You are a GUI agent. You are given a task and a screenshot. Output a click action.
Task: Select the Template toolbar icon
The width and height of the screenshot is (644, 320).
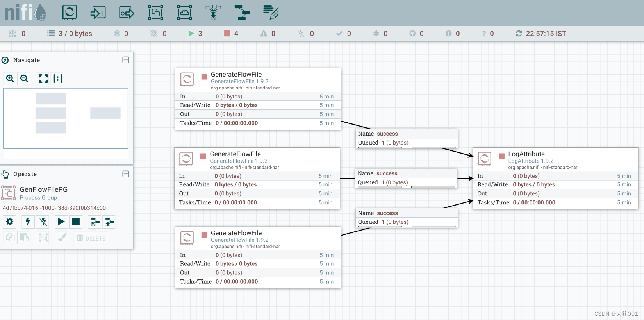(242, 13)
